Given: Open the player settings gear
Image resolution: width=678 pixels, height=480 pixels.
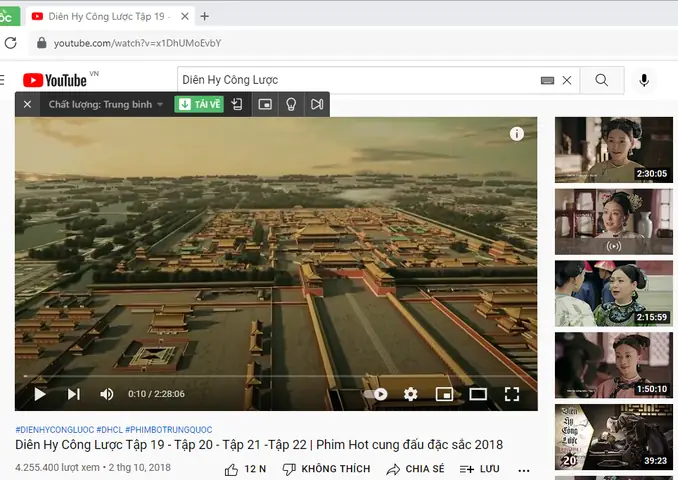Looking at the screenshot, I should click(x=410, y=394).
